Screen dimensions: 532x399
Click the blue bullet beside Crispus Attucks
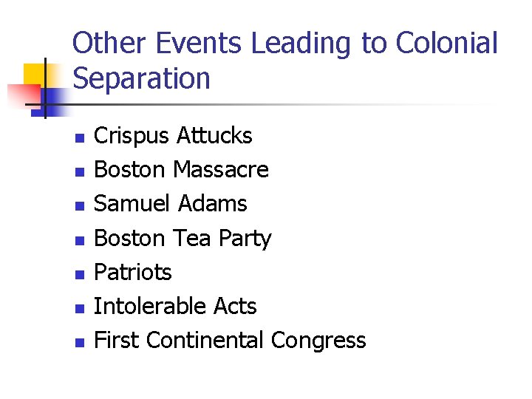click(x=80, y=138)
